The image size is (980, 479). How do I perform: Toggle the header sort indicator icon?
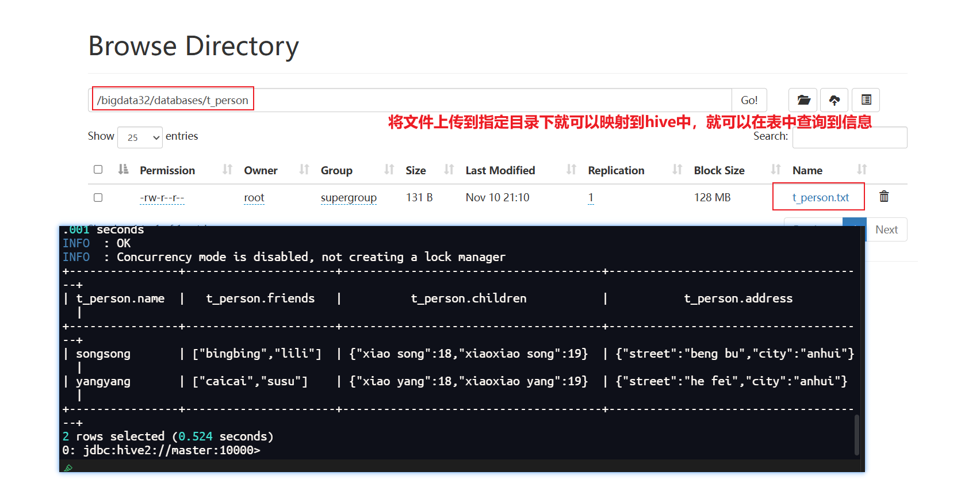click(123, 169)
